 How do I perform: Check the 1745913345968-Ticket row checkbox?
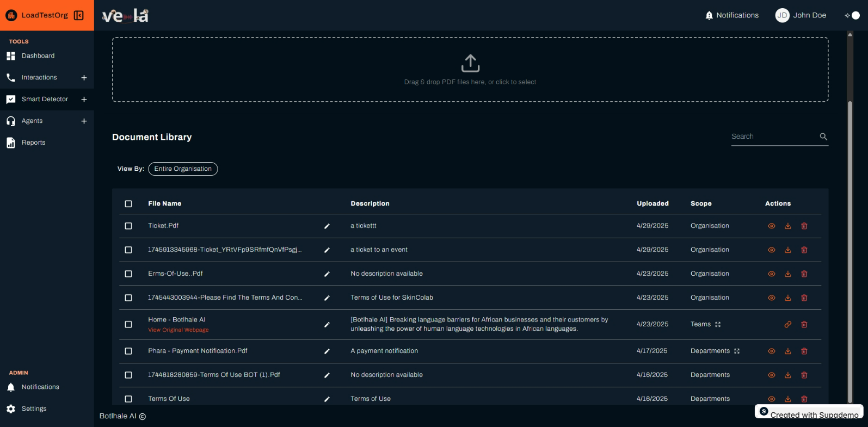tap(128, 250)
